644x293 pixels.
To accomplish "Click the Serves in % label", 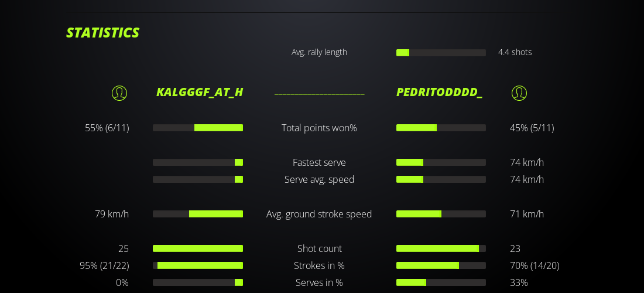I will 319,282.
